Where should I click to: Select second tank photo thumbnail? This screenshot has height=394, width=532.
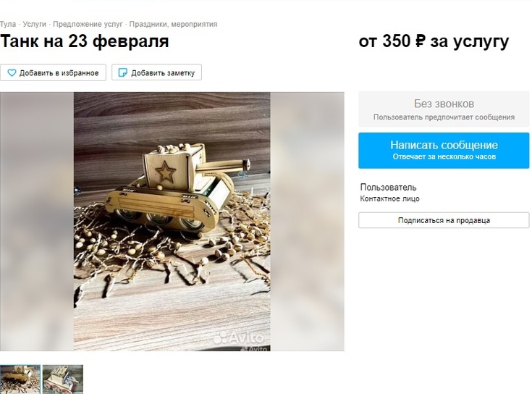(63, 380)
